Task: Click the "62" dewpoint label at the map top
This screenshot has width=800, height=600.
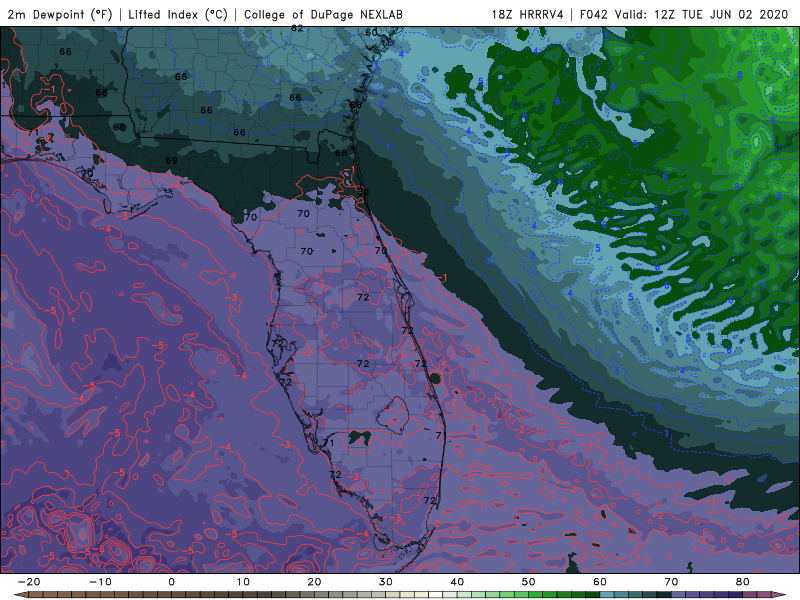Action: pos(297,29)
